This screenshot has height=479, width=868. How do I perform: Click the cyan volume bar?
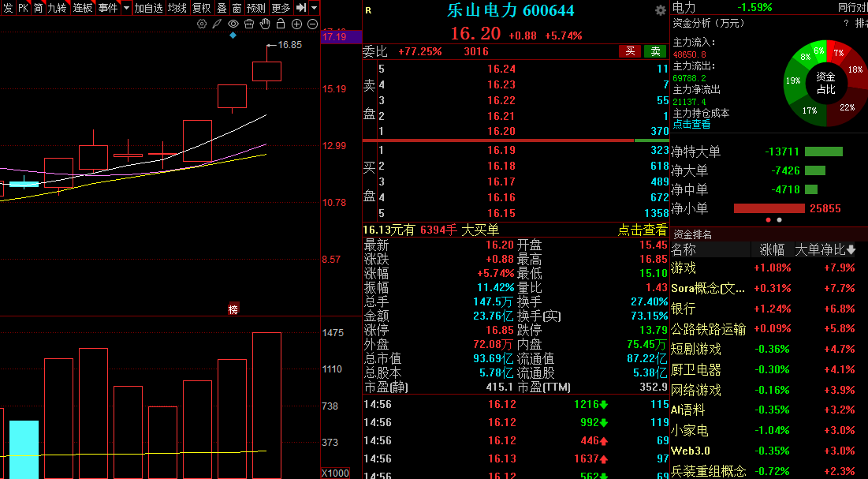(24, 450)
